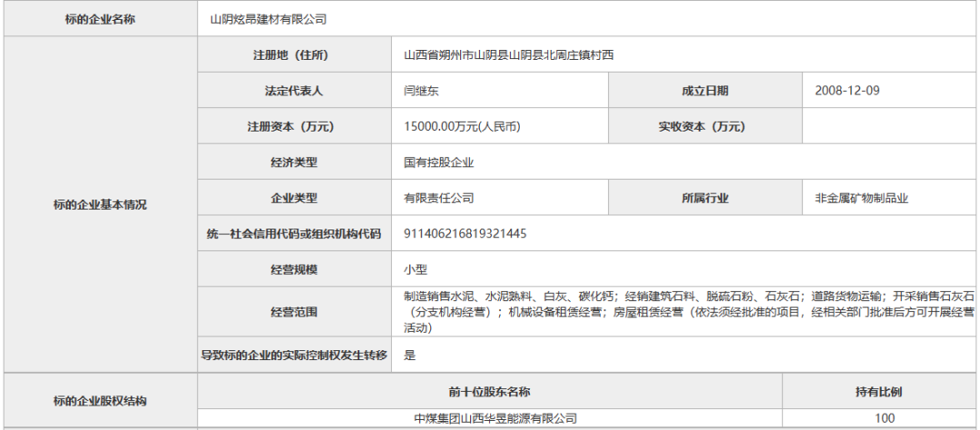Click the 成立日期 label
Viewport: 980px width, 430px height.
click(x=705, y=91)
